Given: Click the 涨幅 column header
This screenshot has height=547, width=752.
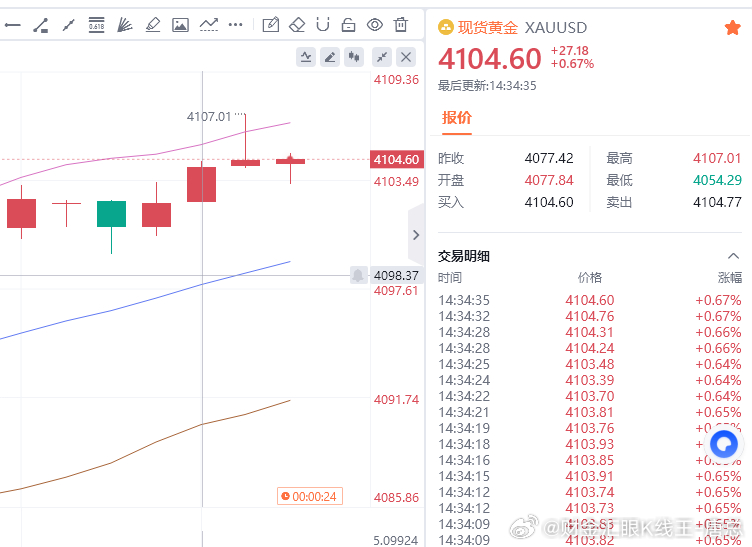Looking at the screenshot, I should pos(729,278).
